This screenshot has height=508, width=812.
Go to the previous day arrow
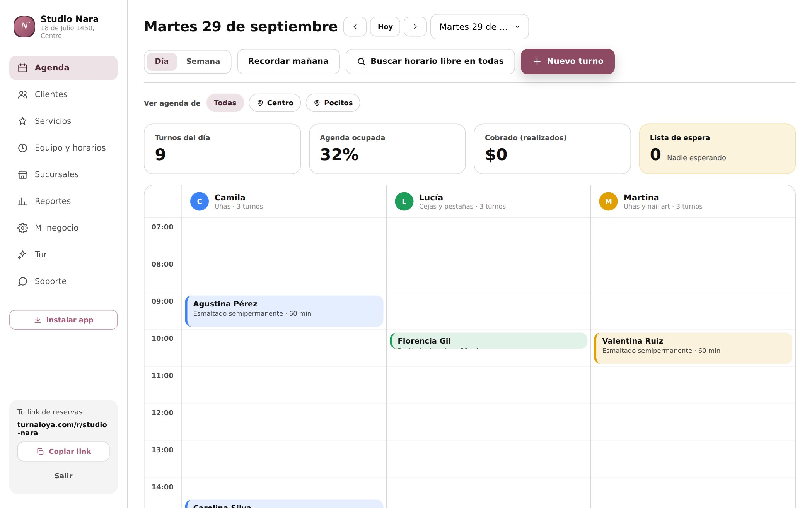click(x=355, y=27)
